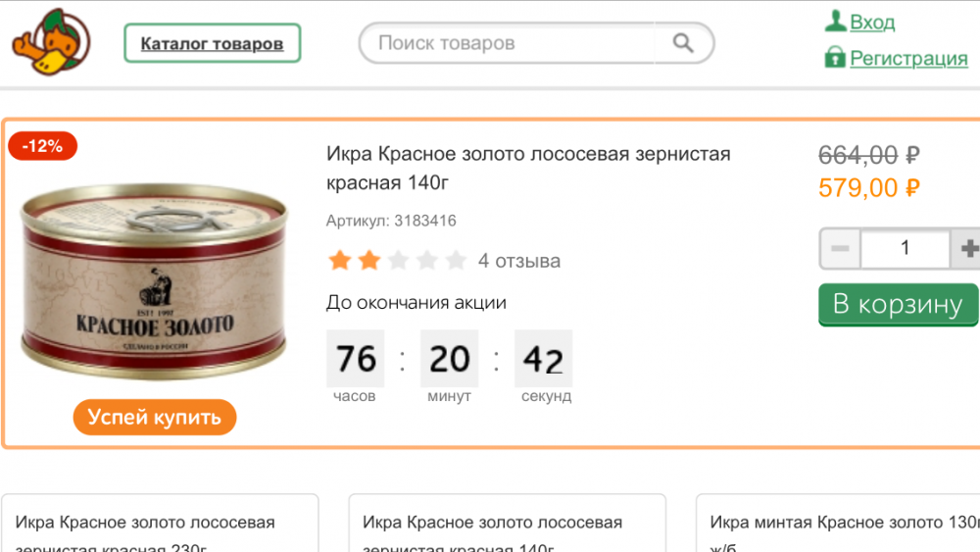This screenshot has width=980, height=552.
Task: Click the user profile icon
Action: (835, 22)
